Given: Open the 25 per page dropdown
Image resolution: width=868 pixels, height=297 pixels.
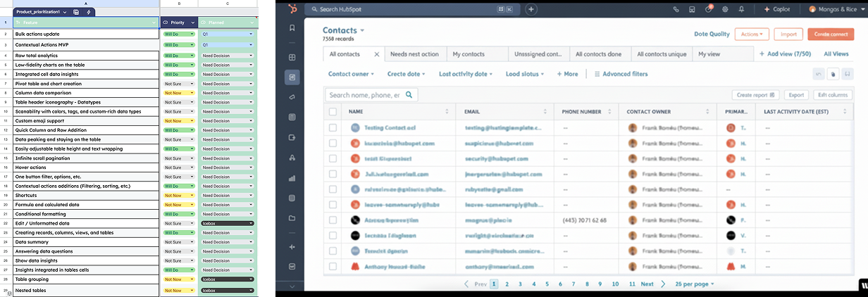Looking at the screenshot, I should [x=694, y=284].
